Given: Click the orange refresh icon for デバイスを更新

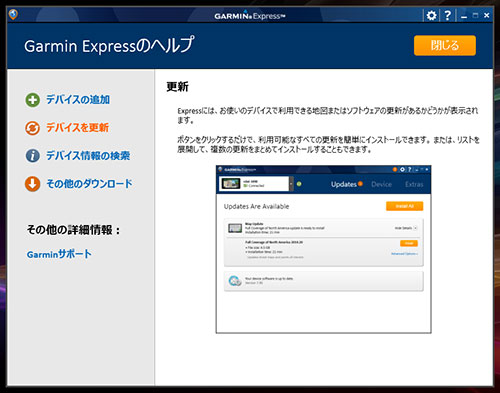Looking at the screenshot, I should tap(32, 128).
